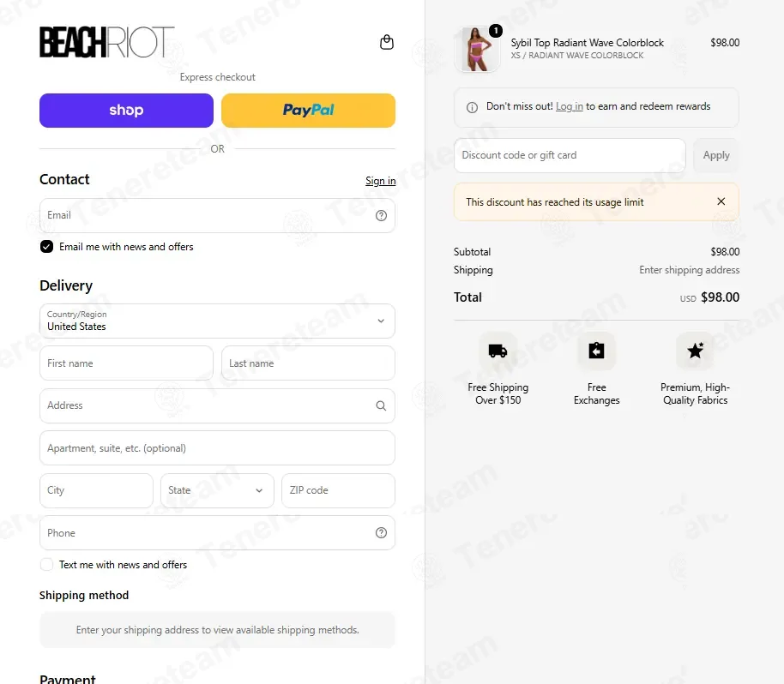Click the Free Shipping truck icon
Viewport: 784px width, 684px height.
[x=498, y=351]
